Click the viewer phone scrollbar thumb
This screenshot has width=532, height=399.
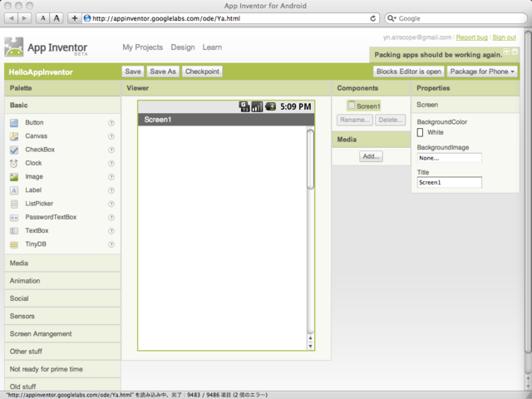point(310,159)
